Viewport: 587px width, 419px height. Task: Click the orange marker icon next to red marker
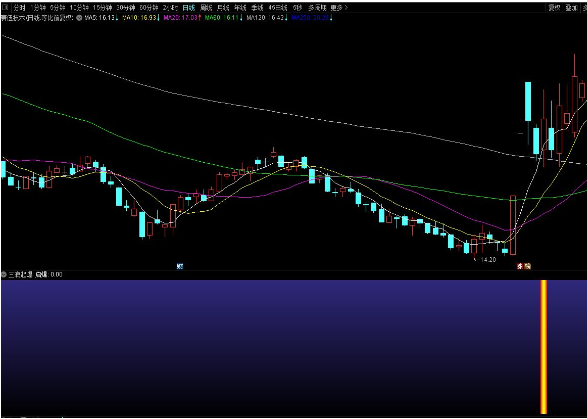tap(527, 266)
